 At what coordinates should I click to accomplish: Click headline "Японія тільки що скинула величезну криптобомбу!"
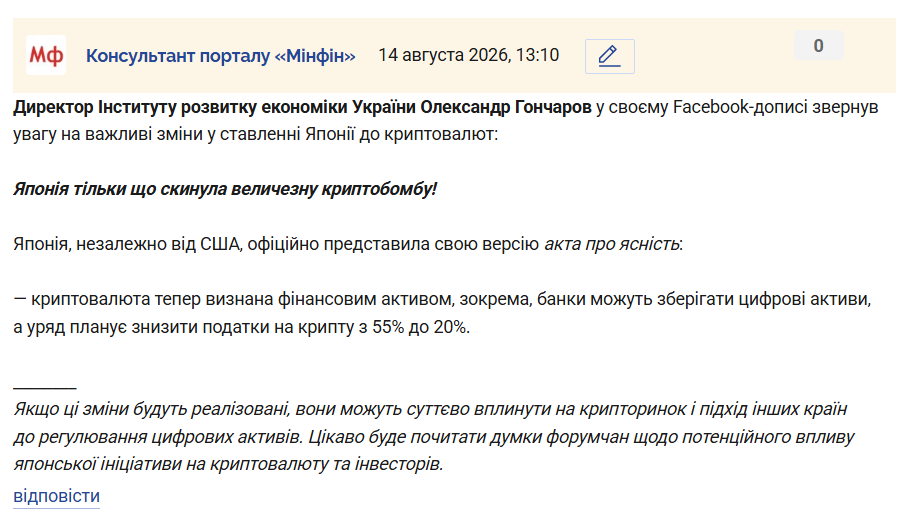pos(225,189)
